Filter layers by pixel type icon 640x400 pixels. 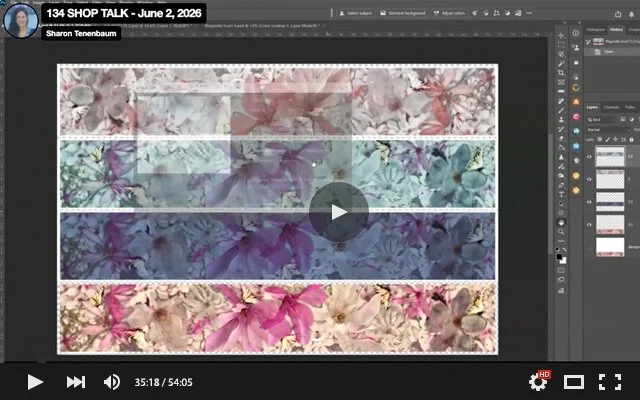pos(623,119)
